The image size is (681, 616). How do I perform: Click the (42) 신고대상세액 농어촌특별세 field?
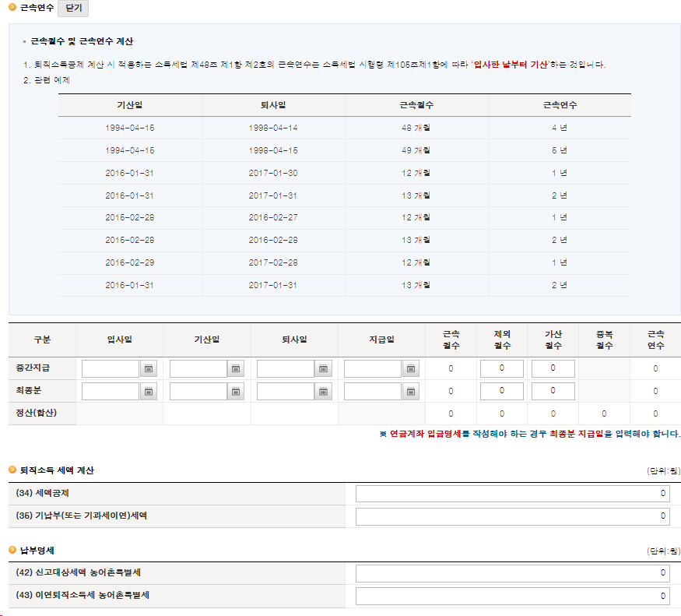coord(511,572)
